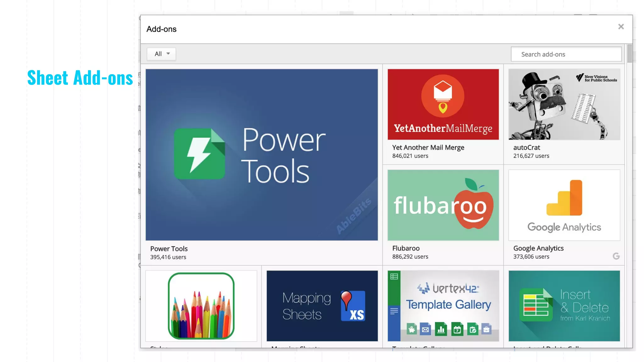Image resolution: width=644 pixels, height=362 pixels.
Task: Click the Google G badge icon
Action: [616, 256]
